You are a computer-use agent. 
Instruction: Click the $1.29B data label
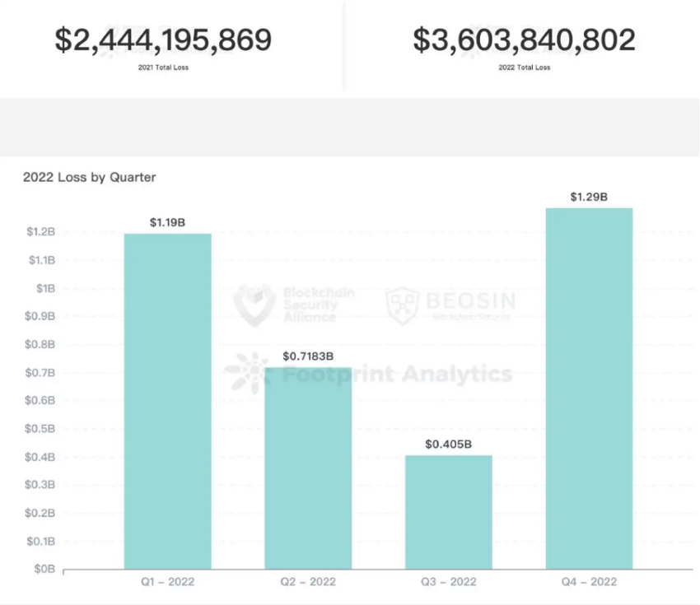[590, 197]
